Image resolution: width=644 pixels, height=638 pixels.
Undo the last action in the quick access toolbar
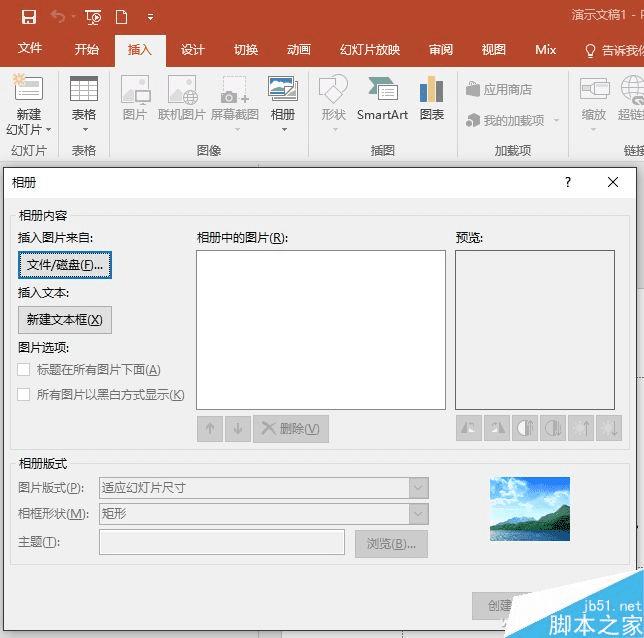click(x=58, y=17)
